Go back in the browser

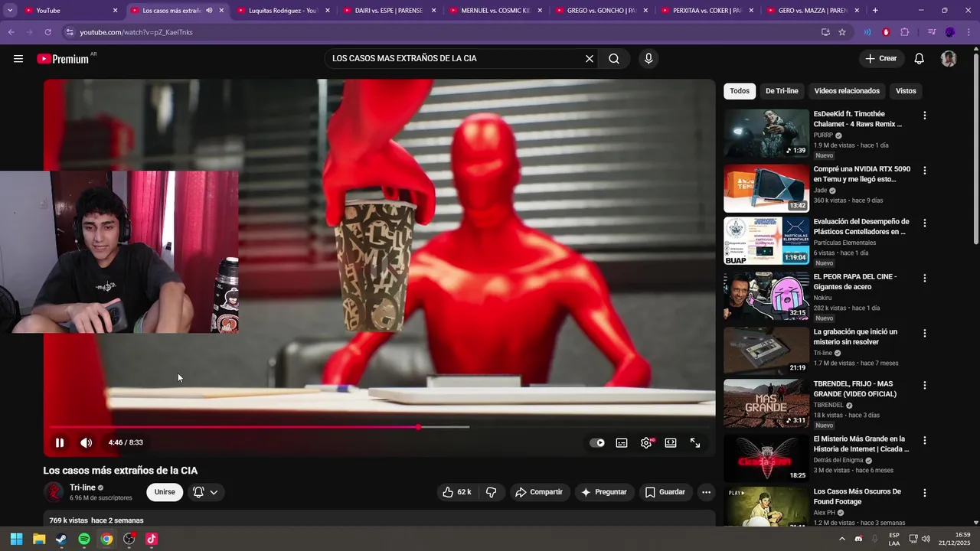(x=11, y=32)
